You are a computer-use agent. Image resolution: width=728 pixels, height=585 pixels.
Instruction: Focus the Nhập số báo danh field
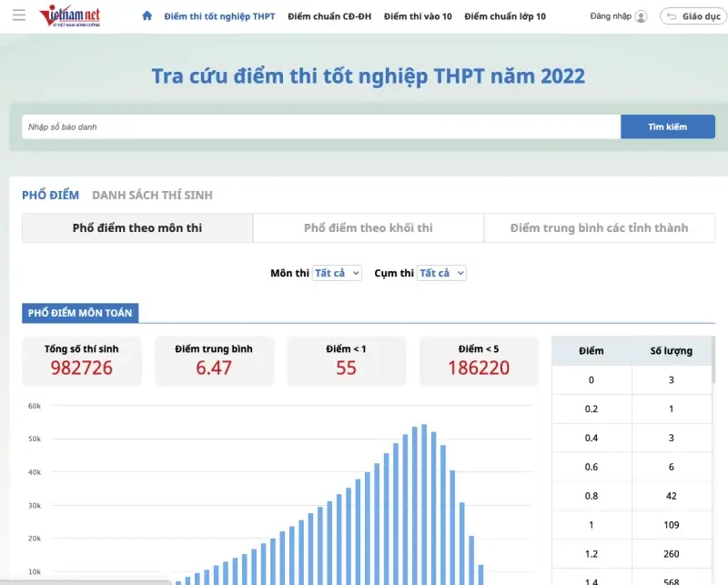point(321,126)
